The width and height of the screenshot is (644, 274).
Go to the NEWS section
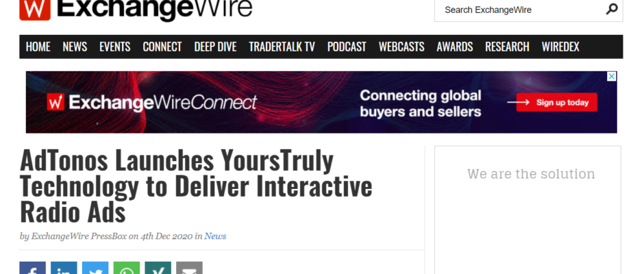[x=75, y=47]
